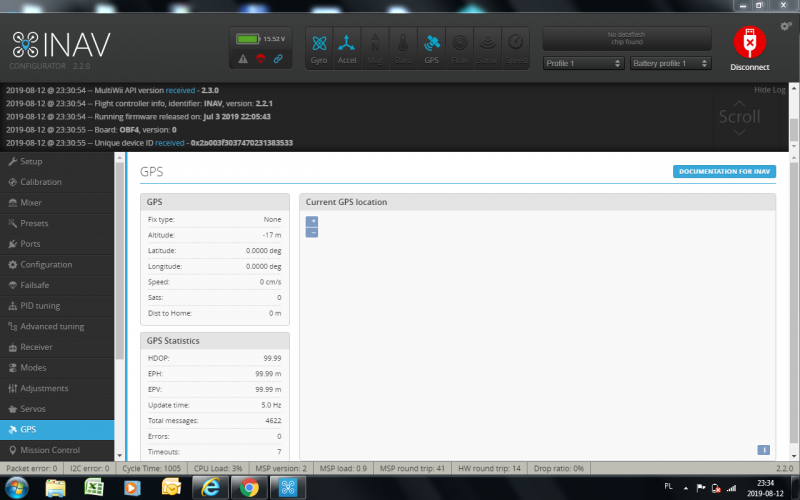
Task: Open Google Chrome from the taskbar
Action: tap(247, 487)
